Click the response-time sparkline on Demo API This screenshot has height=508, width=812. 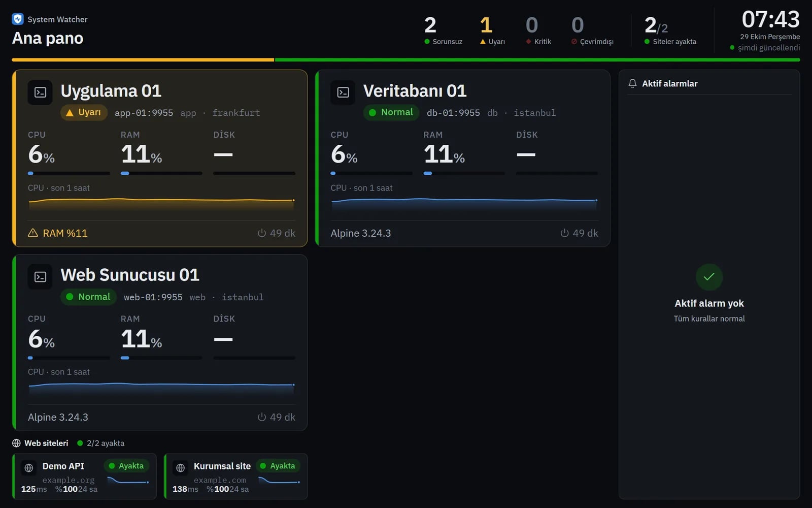tap(128, 480)
